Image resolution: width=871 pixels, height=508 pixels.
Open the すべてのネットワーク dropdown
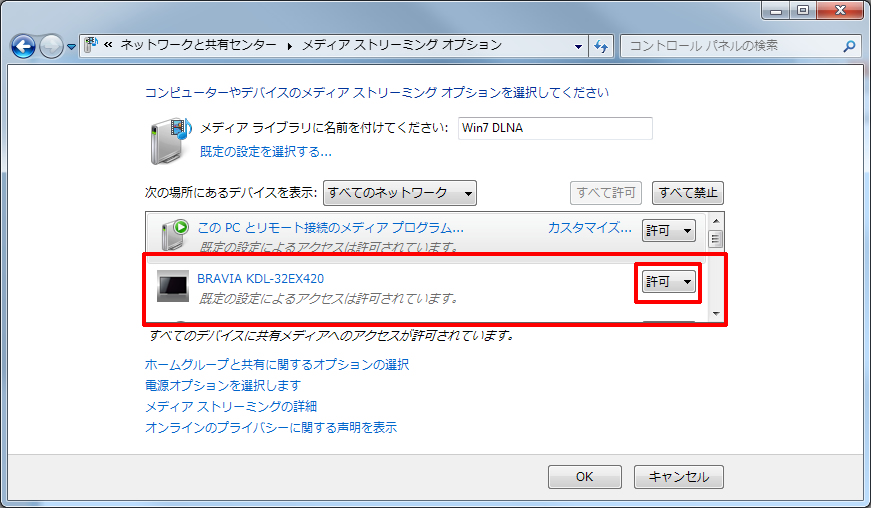[x=400, y=193]
